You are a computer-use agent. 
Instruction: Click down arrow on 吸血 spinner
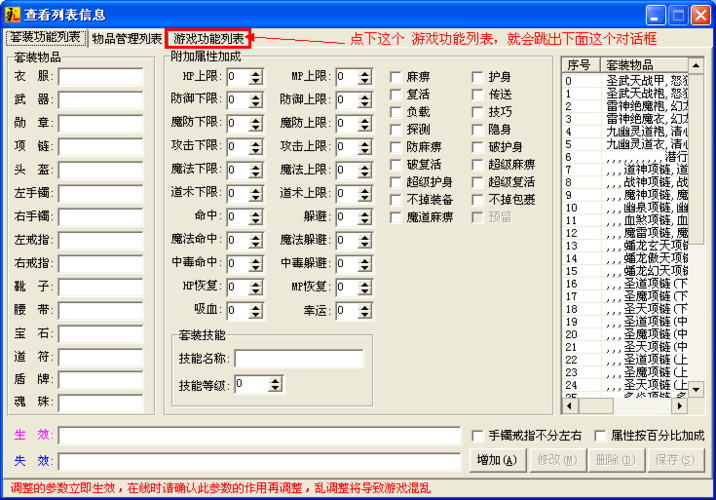point(256,315)
